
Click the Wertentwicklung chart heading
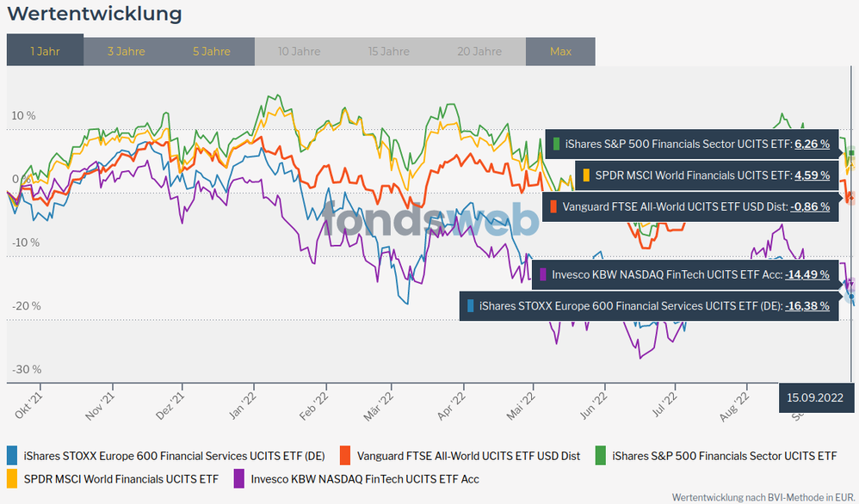point(95,14)
